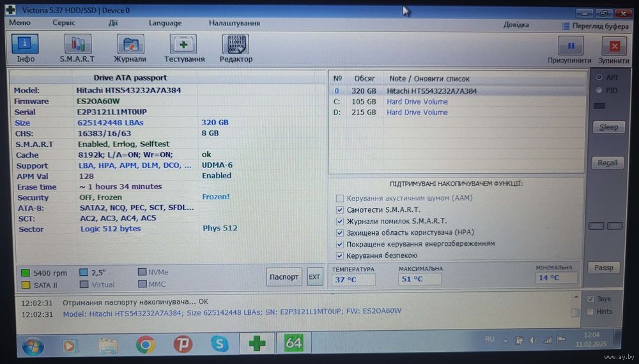Select Hitachi HTS543232A7A384 in drive list
This screenshot has width=639, height=364.
[431, 91]
